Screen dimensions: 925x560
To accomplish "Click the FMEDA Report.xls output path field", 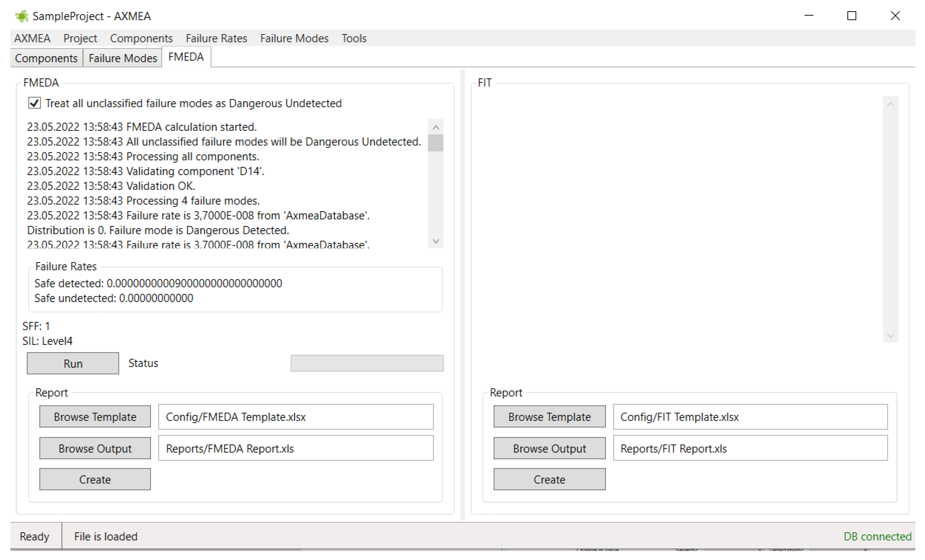I will click(295, 448).
